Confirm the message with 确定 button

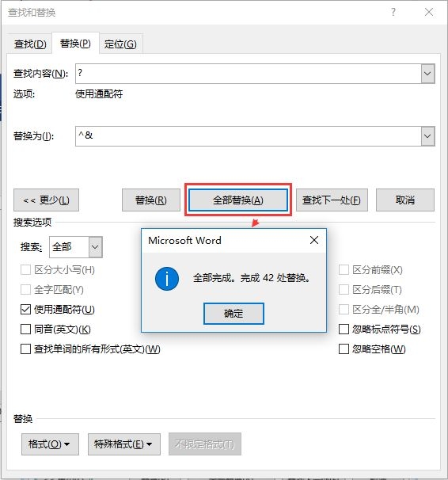(x=233, y=314)
